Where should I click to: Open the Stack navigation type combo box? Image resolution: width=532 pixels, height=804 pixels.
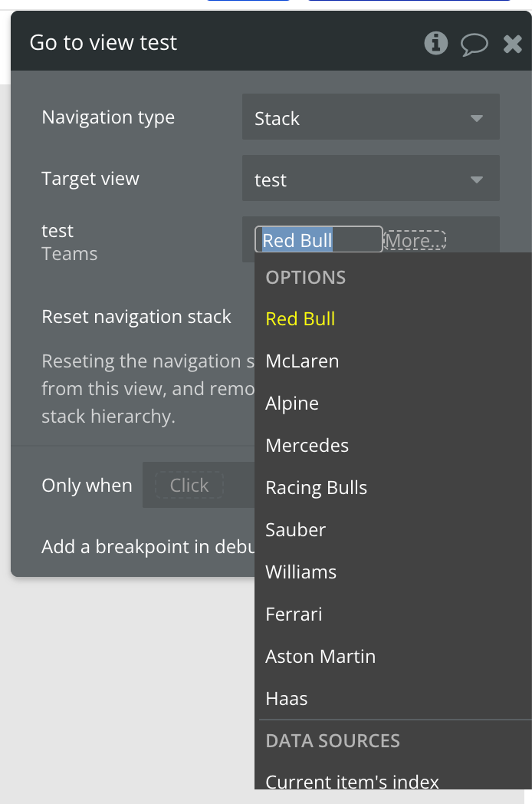click(370, 117)
